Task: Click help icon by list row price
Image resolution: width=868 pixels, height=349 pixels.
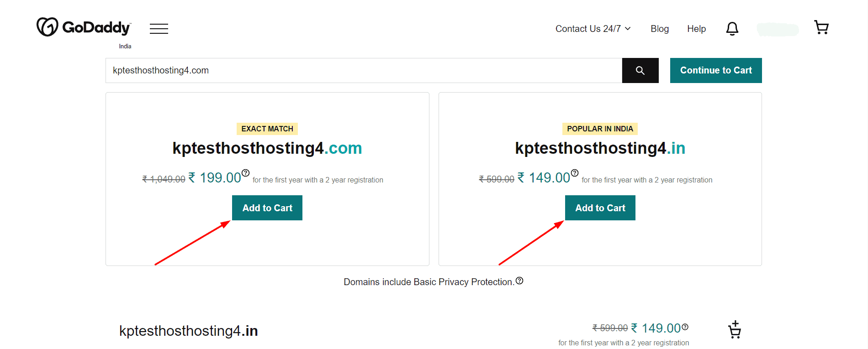Action: [x=685, y=327]
